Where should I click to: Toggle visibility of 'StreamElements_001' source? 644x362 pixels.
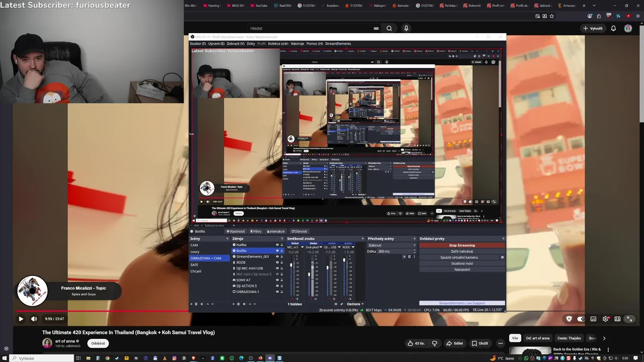277,256
